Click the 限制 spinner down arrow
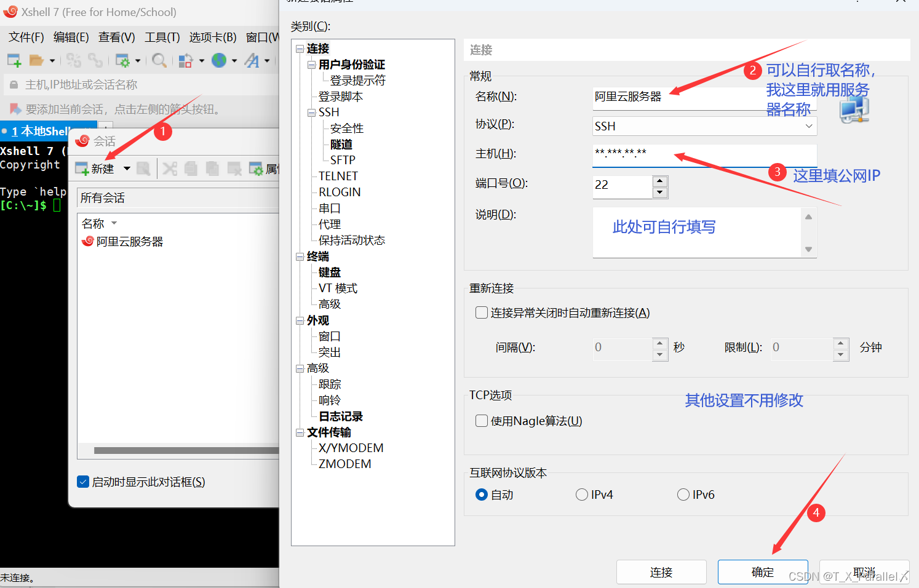This screenshot has width=919, height=588. click(841, 354)
